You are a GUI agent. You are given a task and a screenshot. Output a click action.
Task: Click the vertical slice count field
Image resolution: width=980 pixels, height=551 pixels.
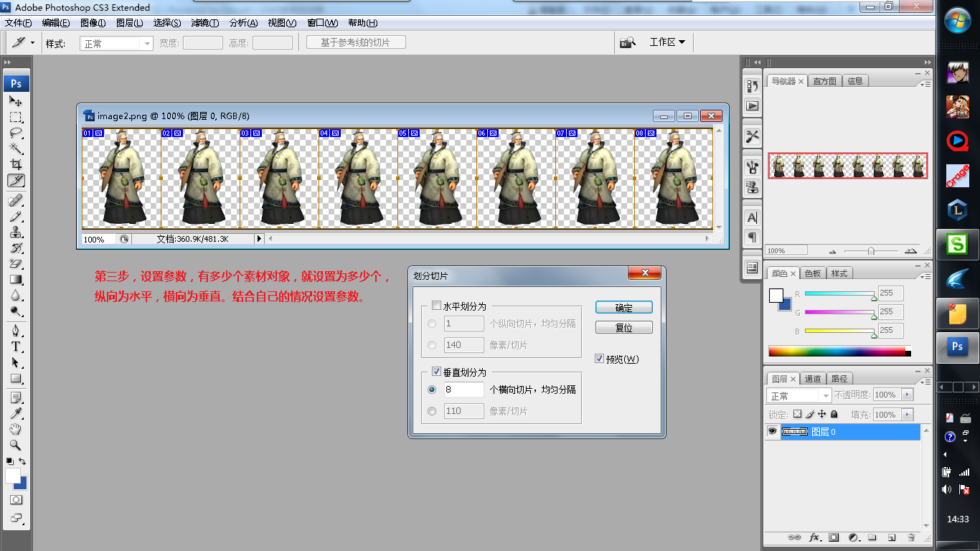pos(463,390)
